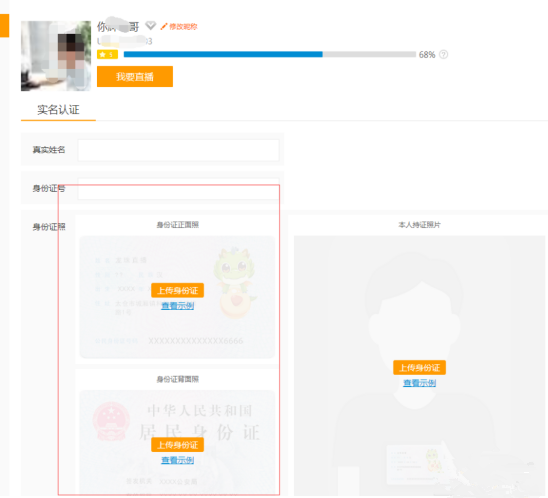Click the dragon mascot on sample ID card
Image resolution: width=548 pixels, height=498 pixels.
pyautogui.click(x=235, y=282)
